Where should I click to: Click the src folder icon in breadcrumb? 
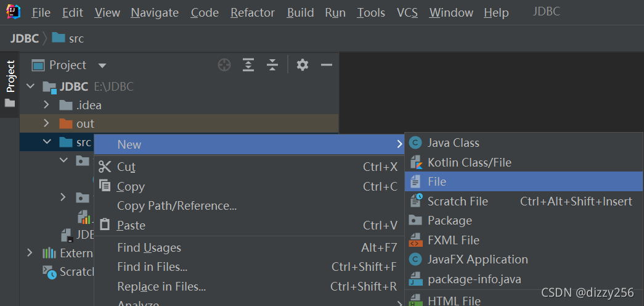[59, 38]
